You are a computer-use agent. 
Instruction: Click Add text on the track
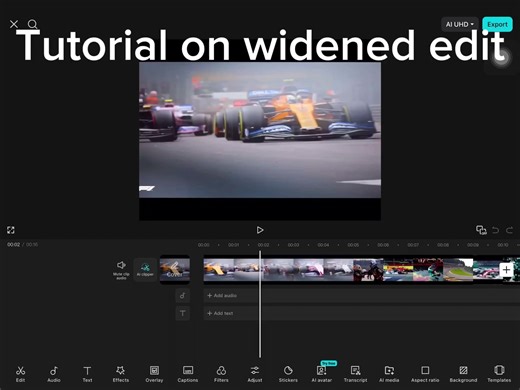coord(220,313)
